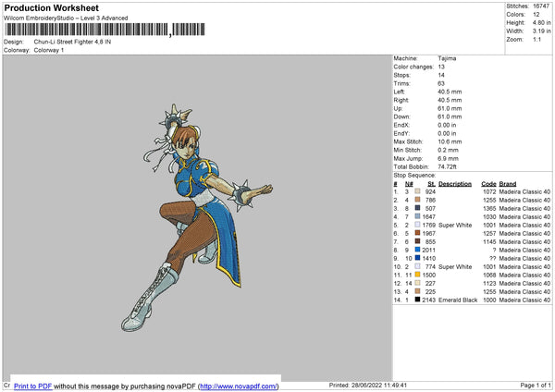The image size is (555, 392).
Task: Select the stop 13 tan swatch
Action: pos(418,291)
